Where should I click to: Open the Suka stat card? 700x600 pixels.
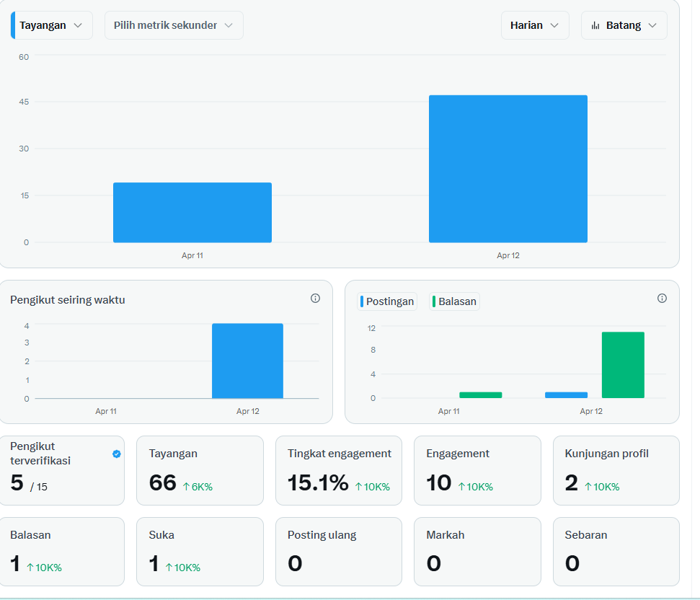[x=200, y=552]
